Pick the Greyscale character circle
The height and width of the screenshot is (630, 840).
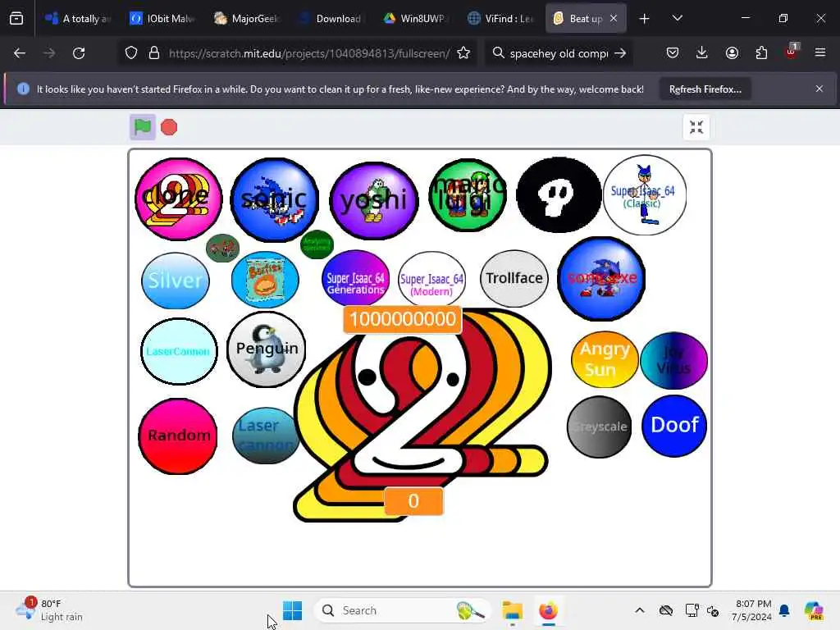coord(600,427)
